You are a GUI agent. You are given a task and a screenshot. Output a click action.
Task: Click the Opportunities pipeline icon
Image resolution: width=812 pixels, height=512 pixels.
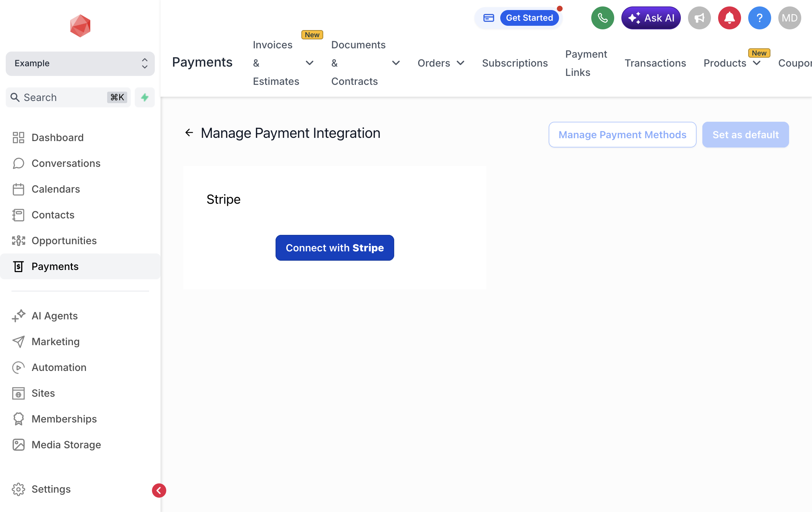[18, 241]
